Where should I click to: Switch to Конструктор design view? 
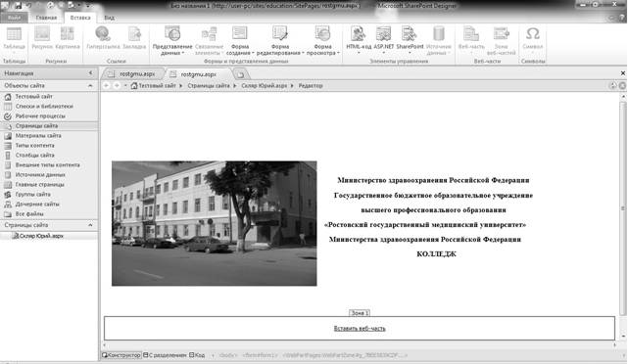[x=121, y=355]
